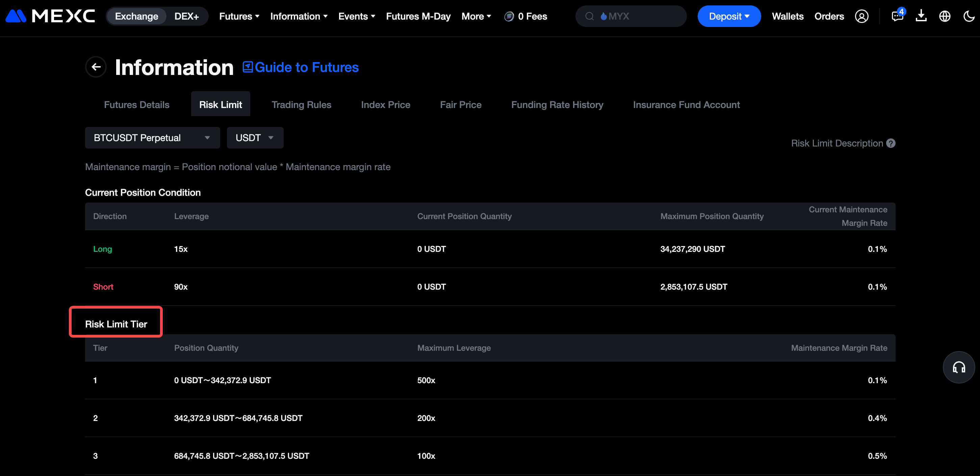Open the USDT currency dropdown
The image size is (980, 476).
tap(255, 138)
